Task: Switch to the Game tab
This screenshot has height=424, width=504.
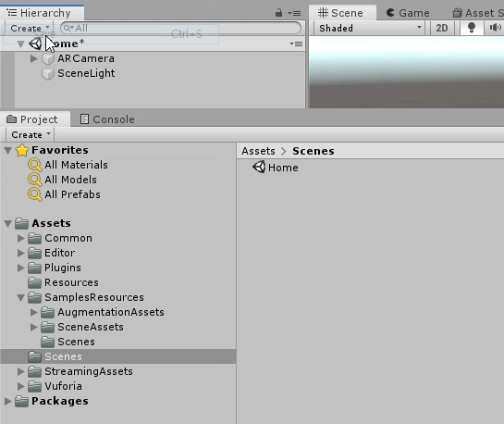Action: click(408, 13)
